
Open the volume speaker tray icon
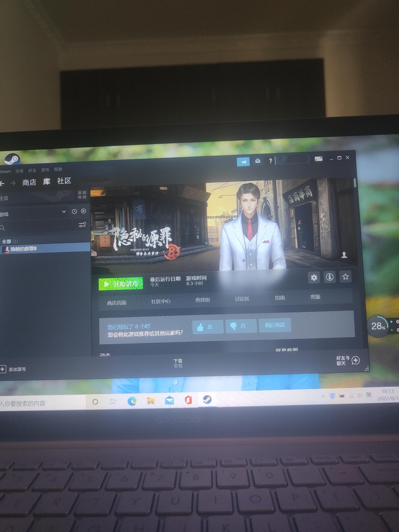(360, 395)
